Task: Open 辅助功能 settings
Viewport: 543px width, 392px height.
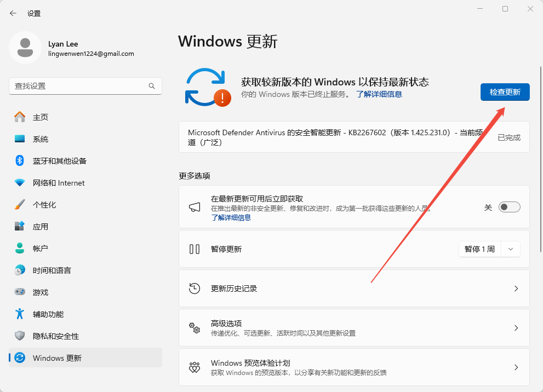Action: tap(85, 314)
